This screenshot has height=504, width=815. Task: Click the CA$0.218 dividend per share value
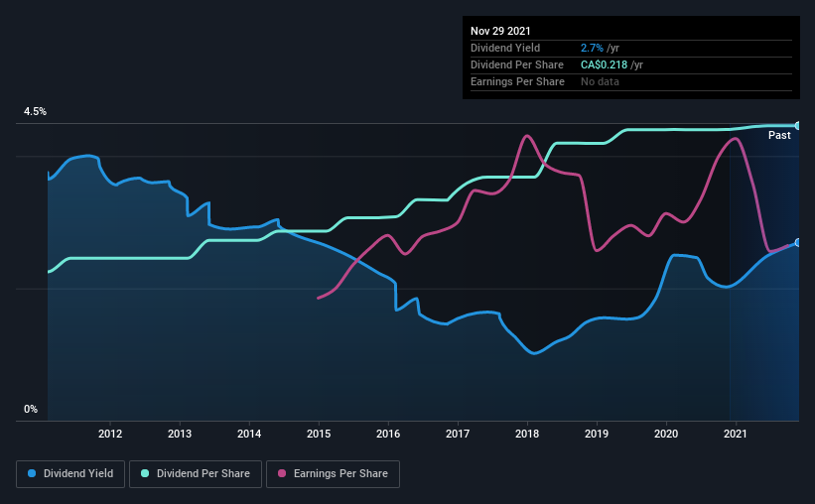pyautogui.click(x=604, y=64)
